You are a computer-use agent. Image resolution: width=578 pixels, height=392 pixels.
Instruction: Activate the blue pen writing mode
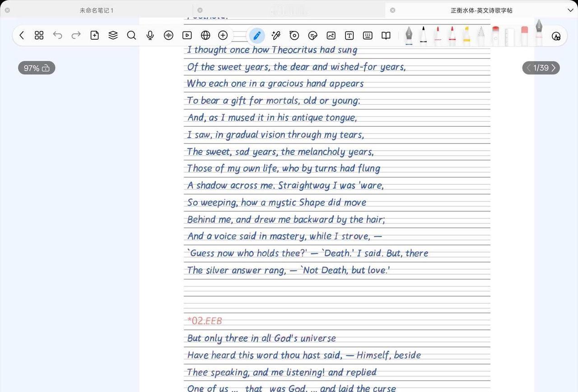tap(257, 35)
